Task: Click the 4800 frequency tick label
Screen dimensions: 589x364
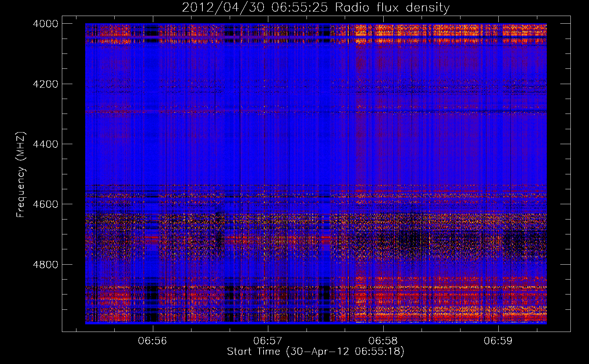Action: tap(46, 265)
